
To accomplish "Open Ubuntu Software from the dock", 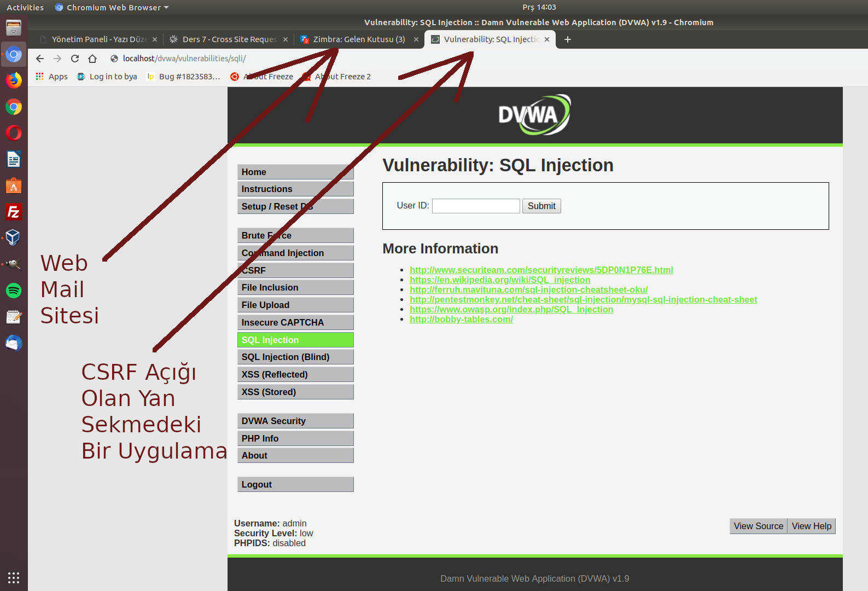I will (14, 186).
